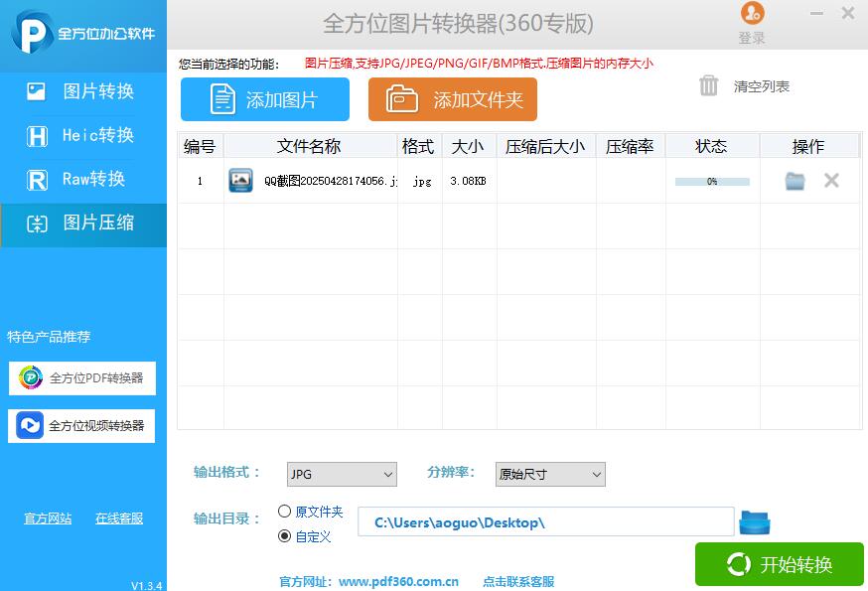Expand the 分辨率 原始尺寸 dropdown
The height and width of the screenshot is (591, 868).
point(550,474)
